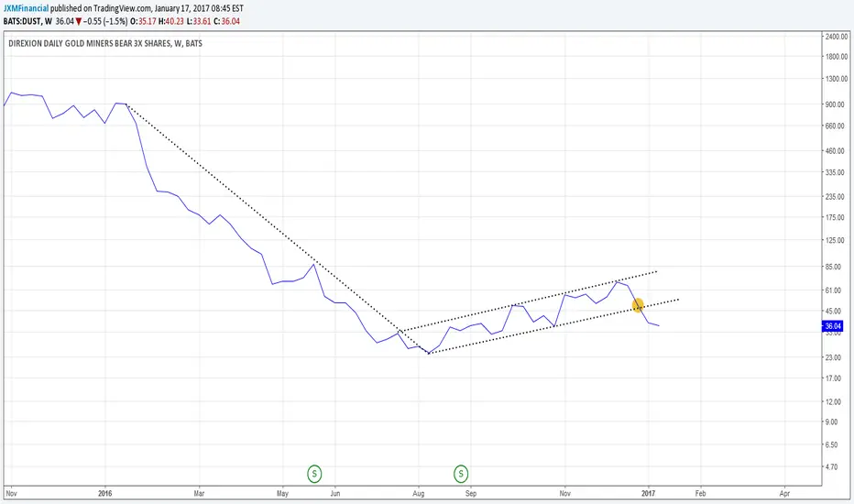Click the Feb time axis label
This screenshot has width=854, height=504.
pos(700,494)
